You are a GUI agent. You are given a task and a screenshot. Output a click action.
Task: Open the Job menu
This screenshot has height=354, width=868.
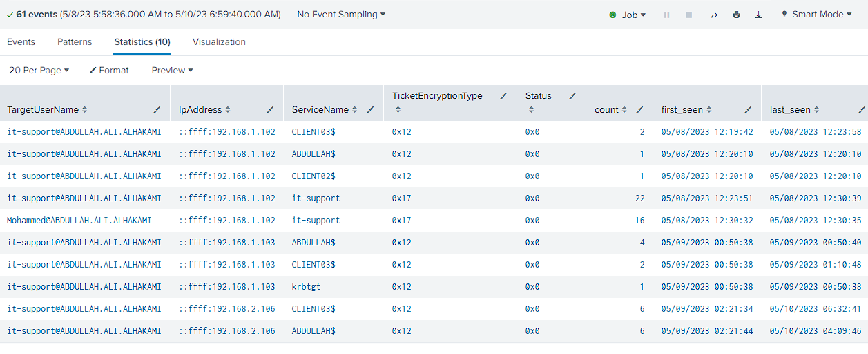[x=628, y=15]
